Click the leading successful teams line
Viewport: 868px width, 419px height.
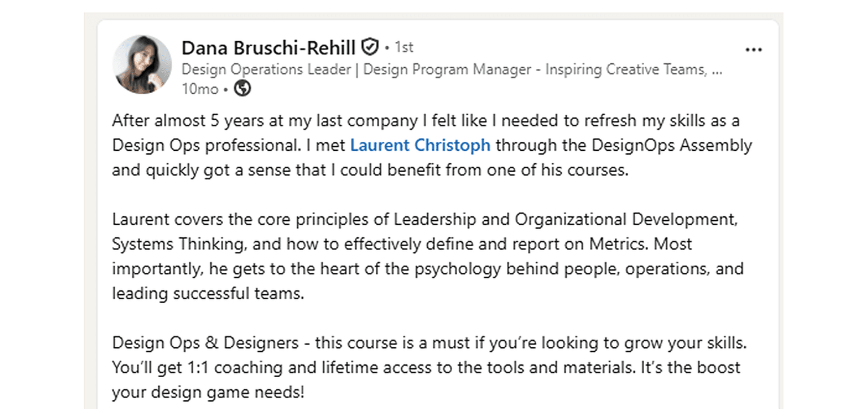tap(208, 294)
